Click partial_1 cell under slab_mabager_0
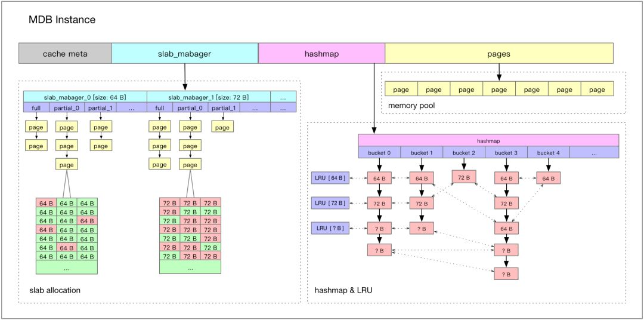Viewport: 644px width, 320px height. tap(100, 107)
